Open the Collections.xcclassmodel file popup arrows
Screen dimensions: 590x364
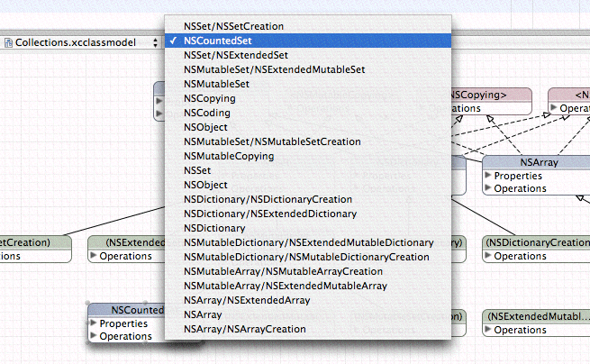pos(155,42)
